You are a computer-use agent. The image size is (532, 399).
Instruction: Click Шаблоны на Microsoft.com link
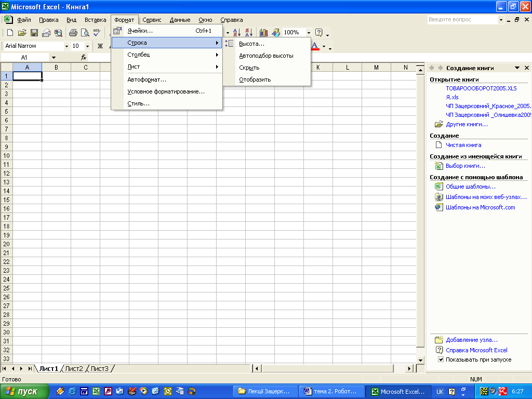pos(480,207)
